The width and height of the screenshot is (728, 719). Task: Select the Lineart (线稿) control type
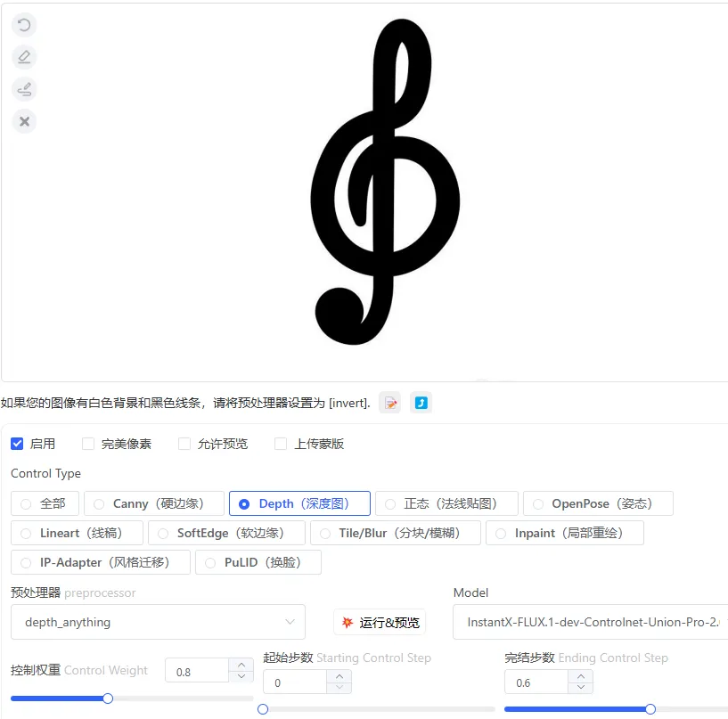[x=26, y=533]
